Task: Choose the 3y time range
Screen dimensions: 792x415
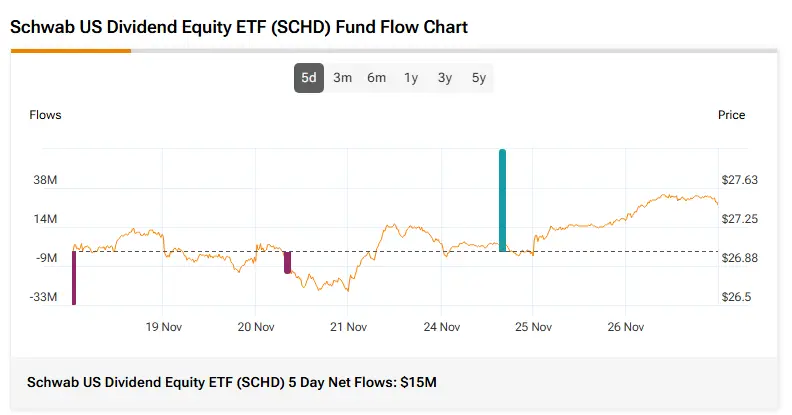Action: pyautogui.click(x=444, y=78)
